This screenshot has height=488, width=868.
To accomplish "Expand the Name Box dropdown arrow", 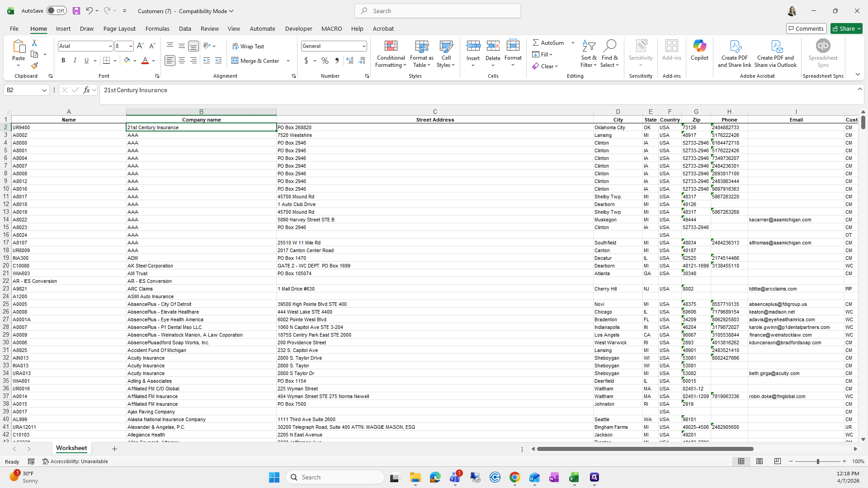I will pos(44,90).
